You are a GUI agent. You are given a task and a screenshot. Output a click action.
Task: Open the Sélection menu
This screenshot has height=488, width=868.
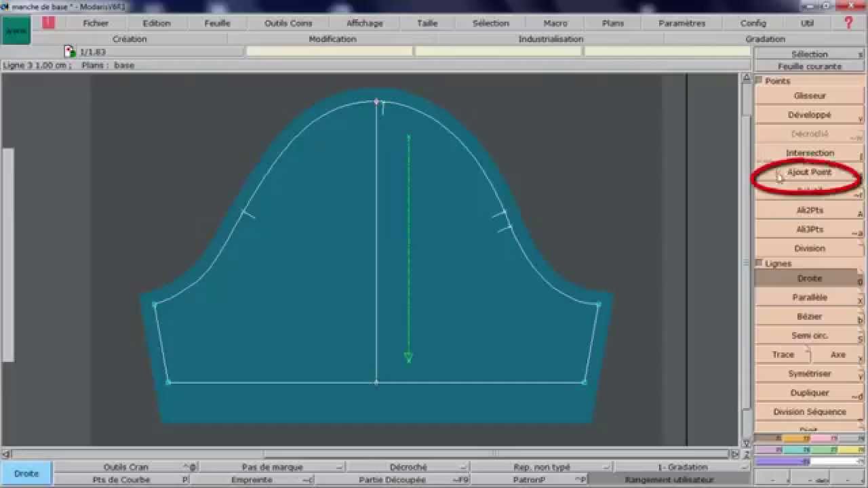click(491, 23)
